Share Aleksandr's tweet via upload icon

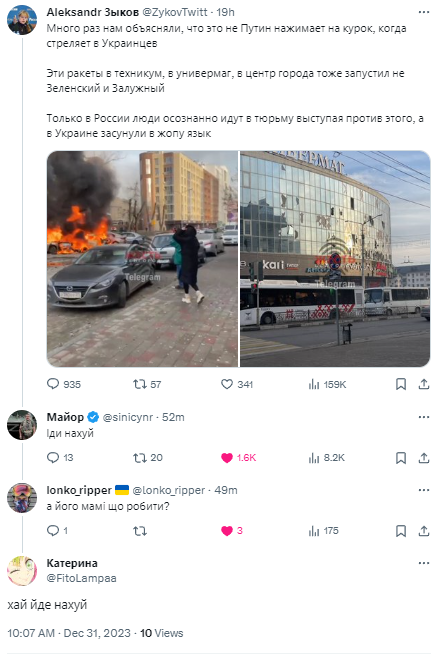424,384
